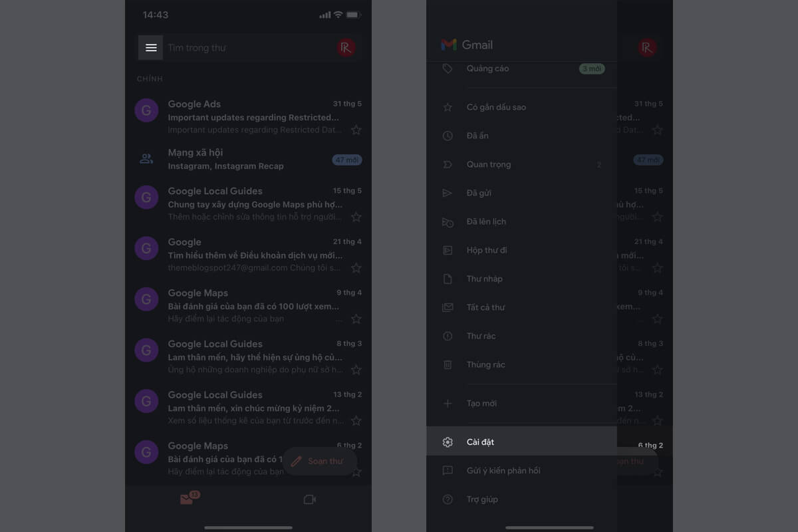Image resolution: width=798 pixels, height=532 pixels.
Task: Open Có gắn dấu sao starred folder icon
Action: point(448,107)
